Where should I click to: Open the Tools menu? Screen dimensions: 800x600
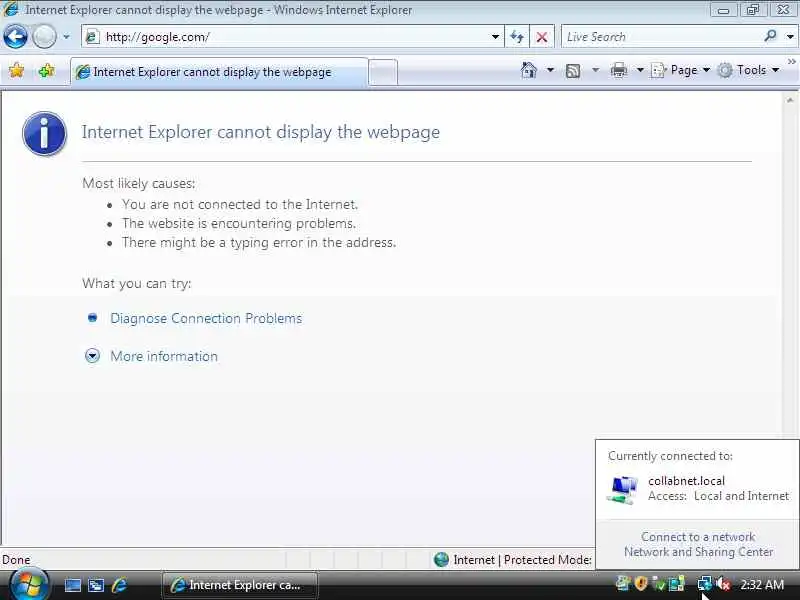pyautogui.click(x=748, y=70)
